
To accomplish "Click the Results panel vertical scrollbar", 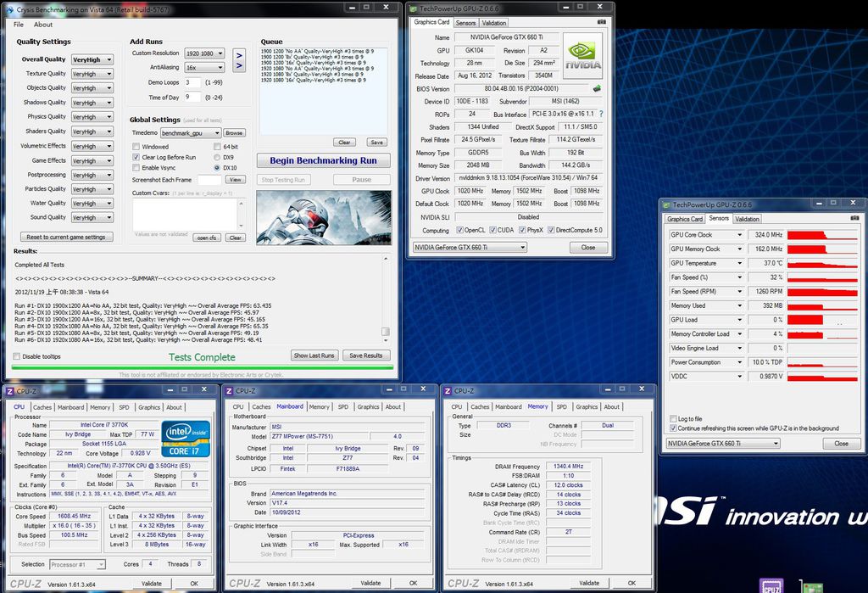I will coord(386,298).
